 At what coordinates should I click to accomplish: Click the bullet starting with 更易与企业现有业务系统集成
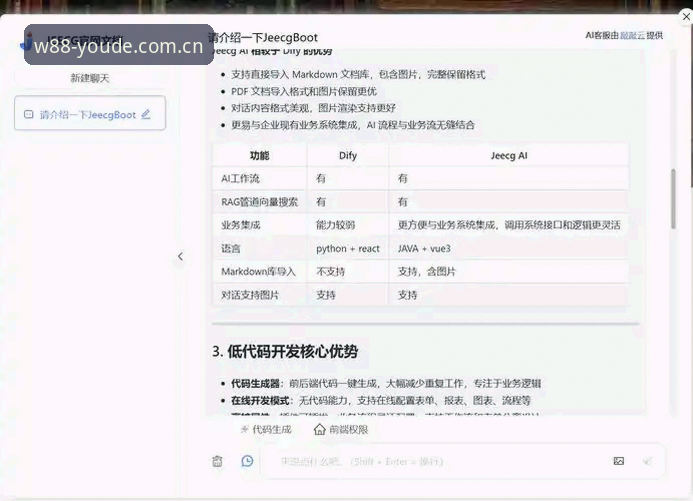tap(353, 125)
